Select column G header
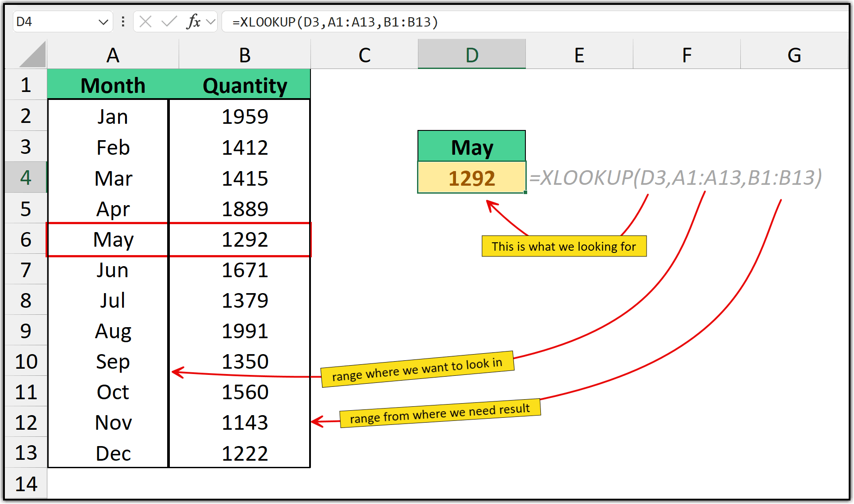 (x=794, y=55)
